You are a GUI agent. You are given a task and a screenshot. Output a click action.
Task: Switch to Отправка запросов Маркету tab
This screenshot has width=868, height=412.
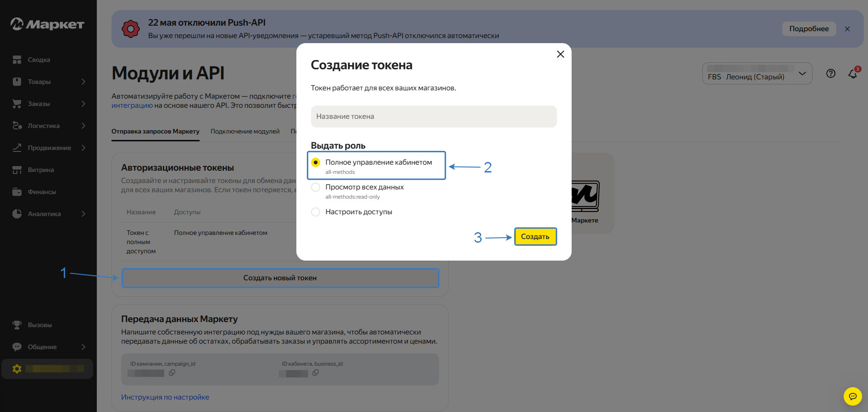[156, 131]
